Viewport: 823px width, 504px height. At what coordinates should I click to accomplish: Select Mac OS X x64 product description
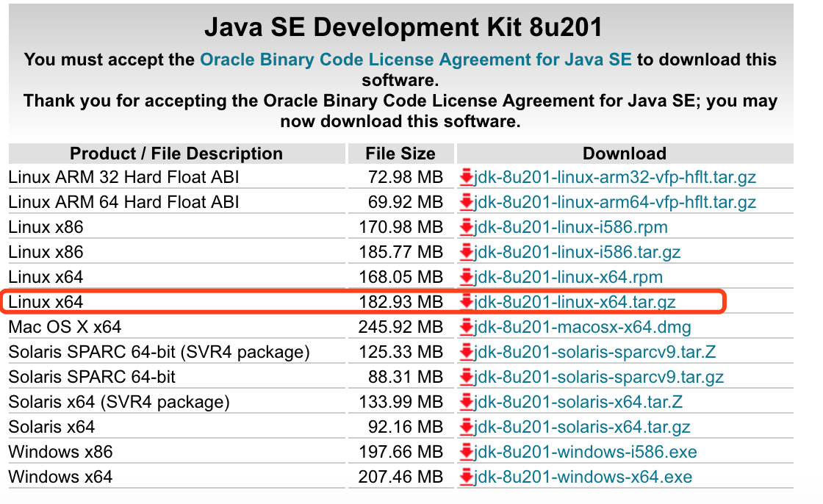(65, 327)
